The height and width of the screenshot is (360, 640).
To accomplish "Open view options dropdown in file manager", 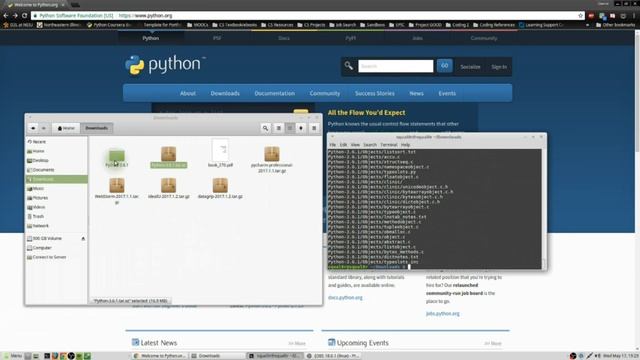I will [x=301, y=128].
